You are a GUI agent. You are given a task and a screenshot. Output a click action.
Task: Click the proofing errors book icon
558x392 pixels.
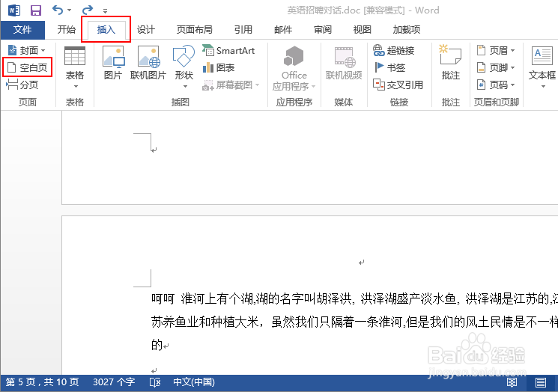(x=155, y=382)
